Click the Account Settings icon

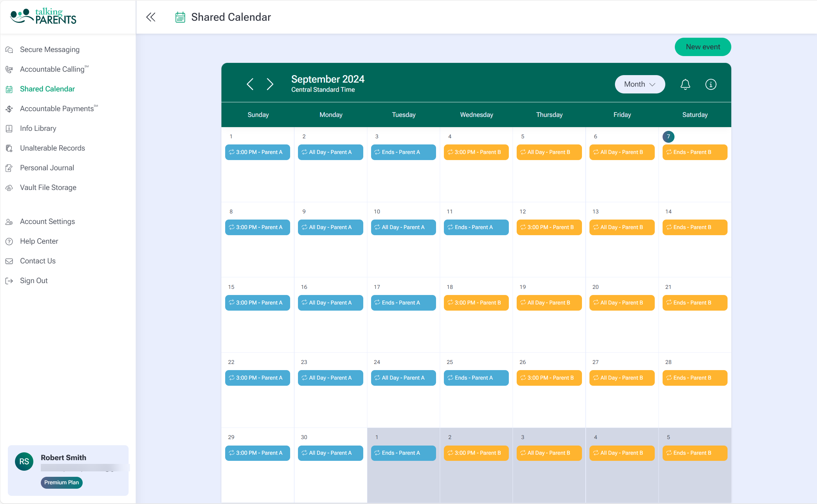9,222
